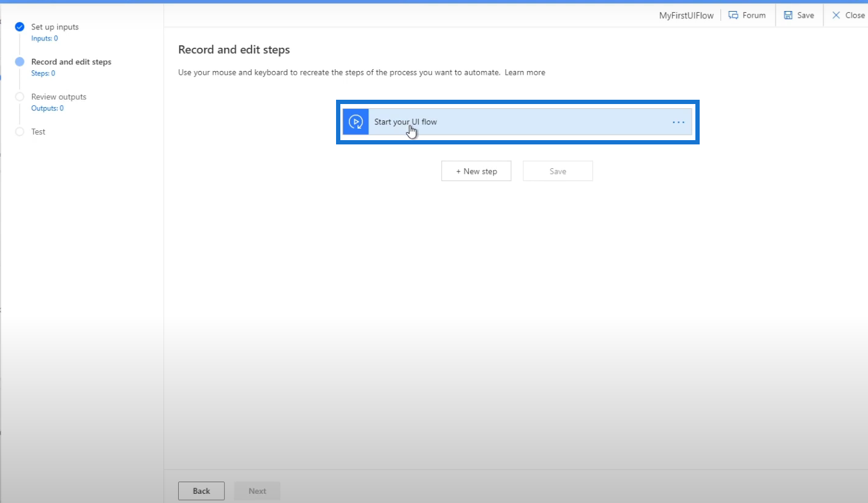Click the Forum chat icon
This screenshot has width=868, height=503.
733,15
